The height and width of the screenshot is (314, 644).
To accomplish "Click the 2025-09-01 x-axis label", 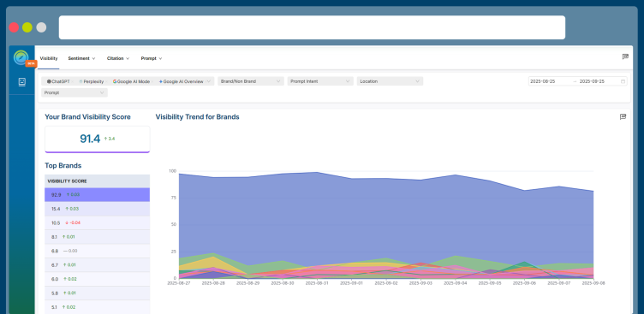I will point(352,283).
